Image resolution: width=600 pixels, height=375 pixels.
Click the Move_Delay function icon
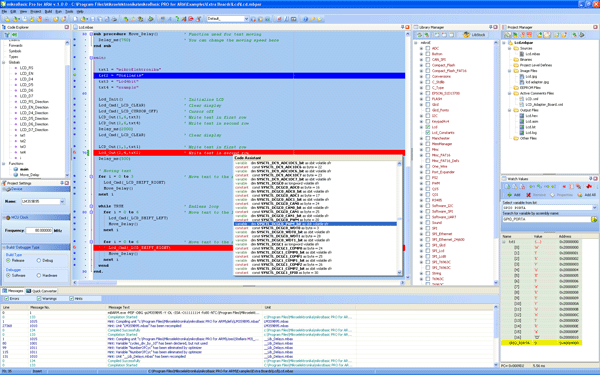[16, 174]
